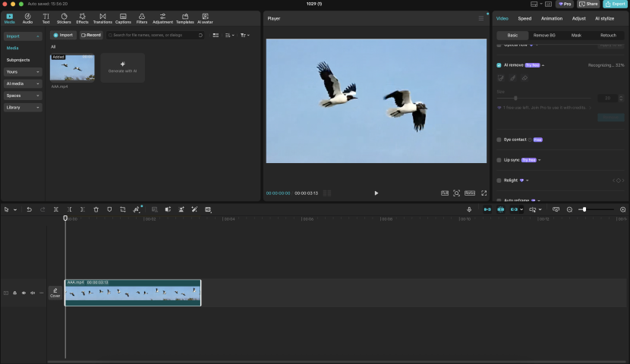
Task: Open the Effects panel
Action: [x=83, y=18]
